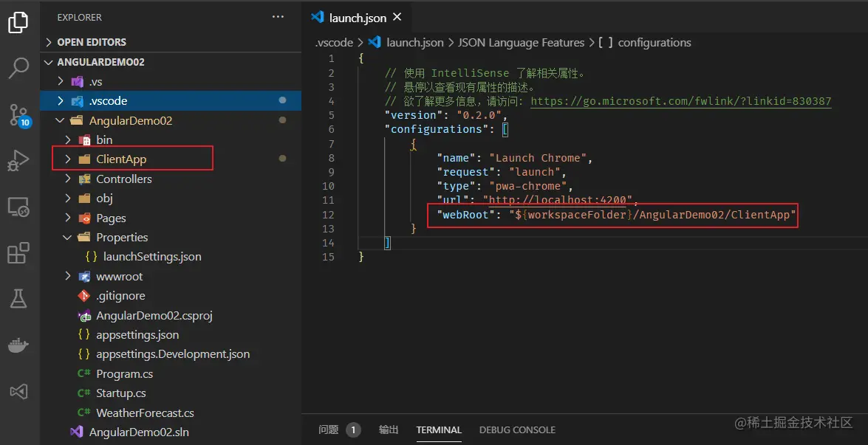Switch to the launch.json editor tab
The image size is (868, 445).
point(357,18)
